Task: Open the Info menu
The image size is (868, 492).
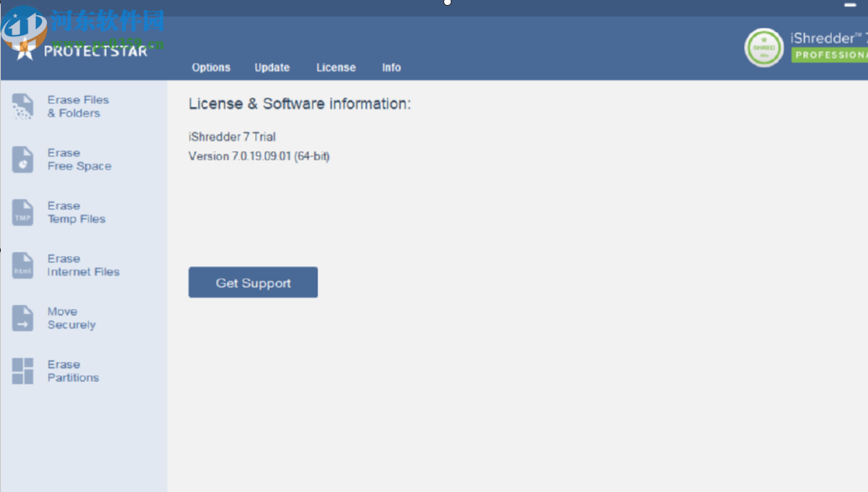Action: pos(391,67)
